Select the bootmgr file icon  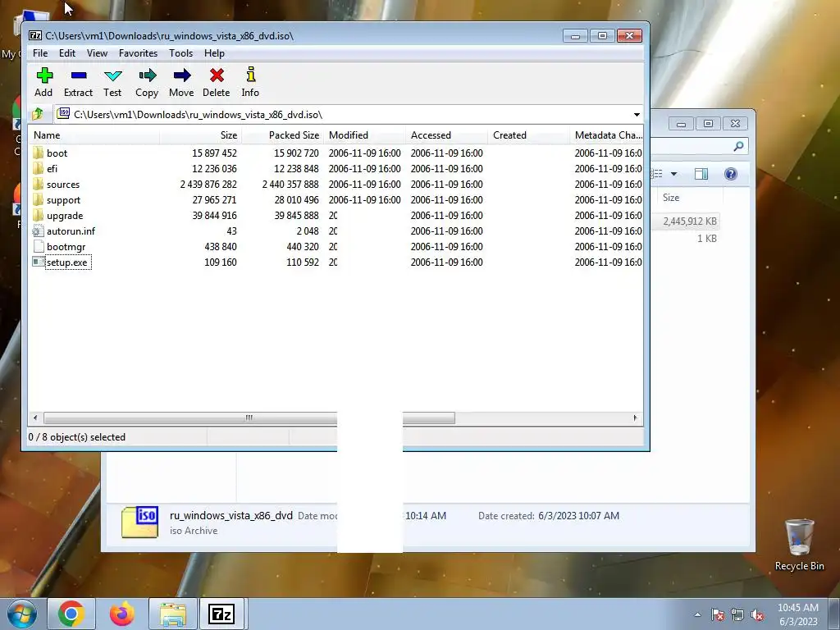38,246
